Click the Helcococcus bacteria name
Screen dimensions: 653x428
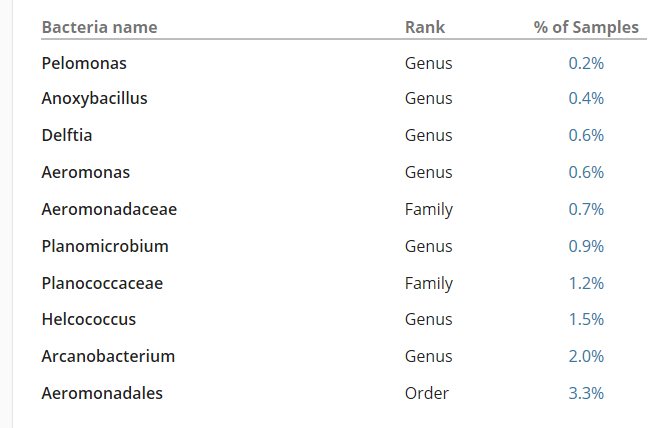89,319
